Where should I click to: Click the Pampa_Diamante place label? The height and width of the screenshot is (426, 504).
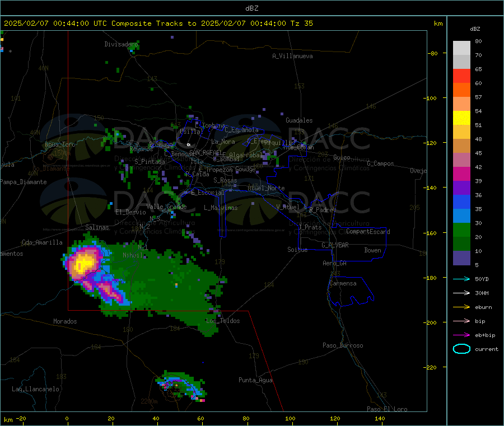(24, 182)
